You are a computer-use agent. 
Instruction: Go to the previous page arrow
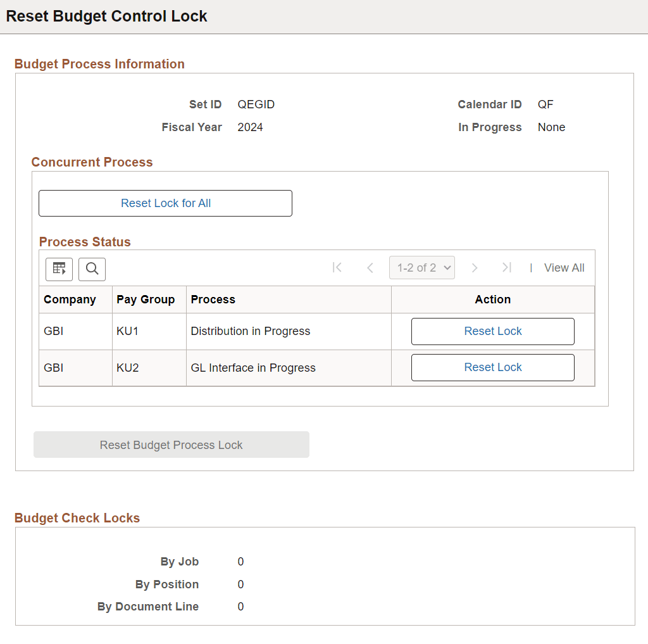[370, 267]
